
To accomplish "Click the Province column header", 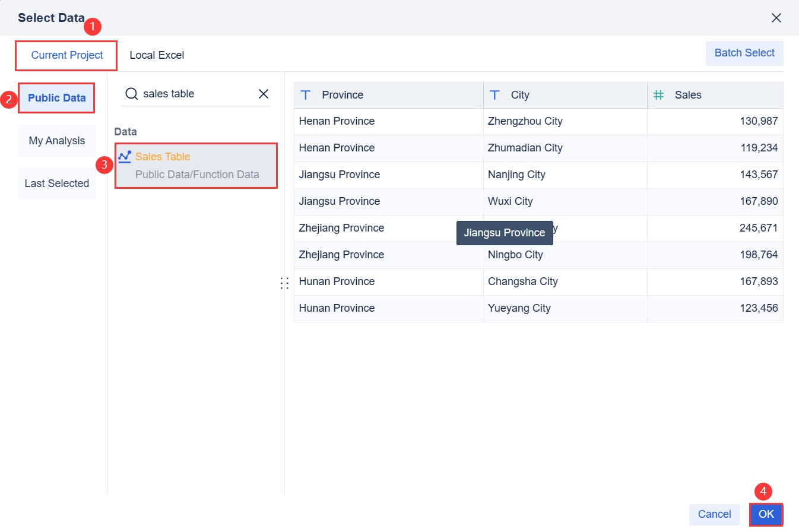I will (x=343, y=95).
